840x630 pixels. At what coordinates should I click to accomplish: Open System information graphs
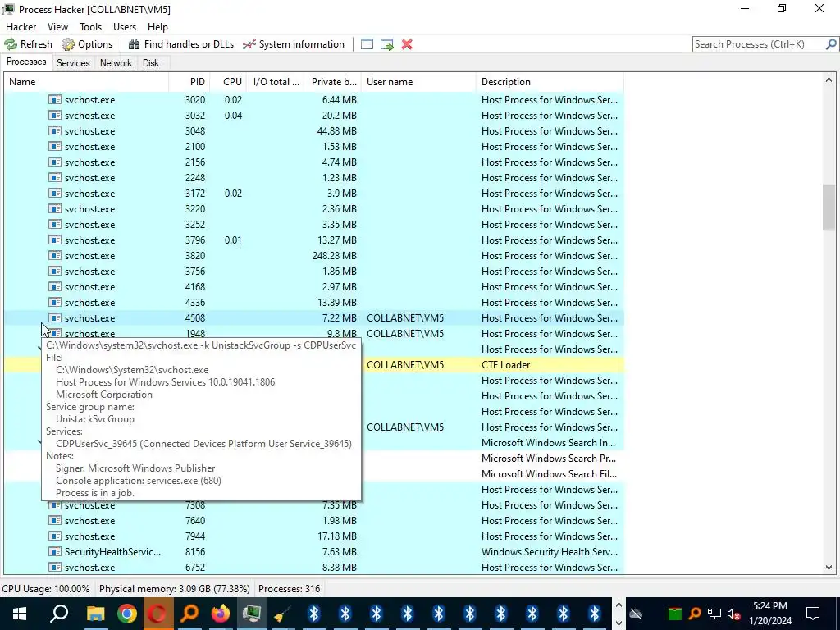[x=294, y=44]
